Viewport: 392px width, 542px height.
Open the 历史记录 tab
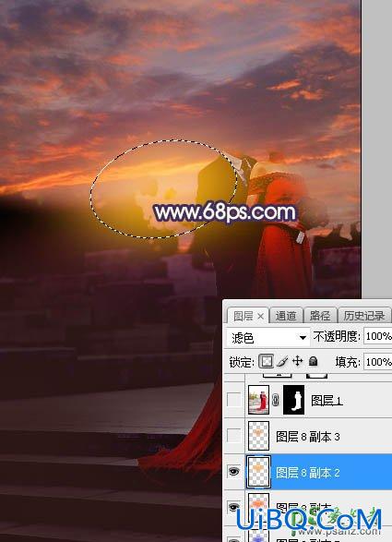(364, 316)
